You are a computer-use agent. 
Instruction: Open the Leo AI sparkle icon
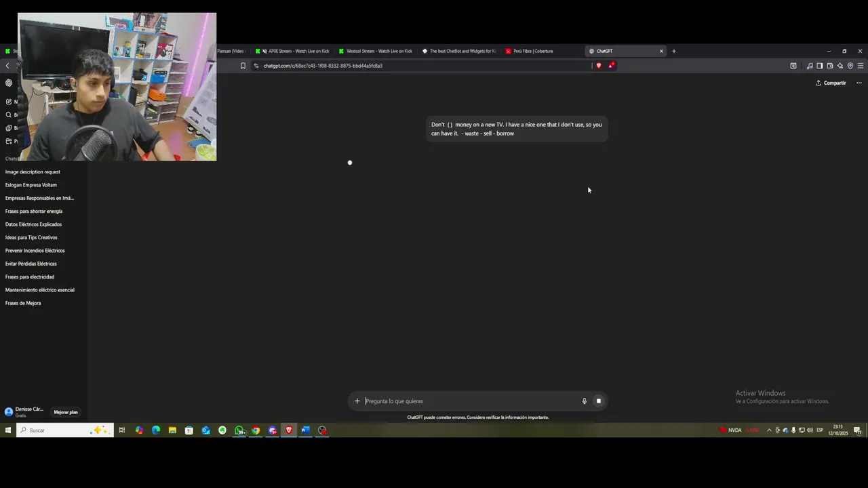[x=840, y=66]
